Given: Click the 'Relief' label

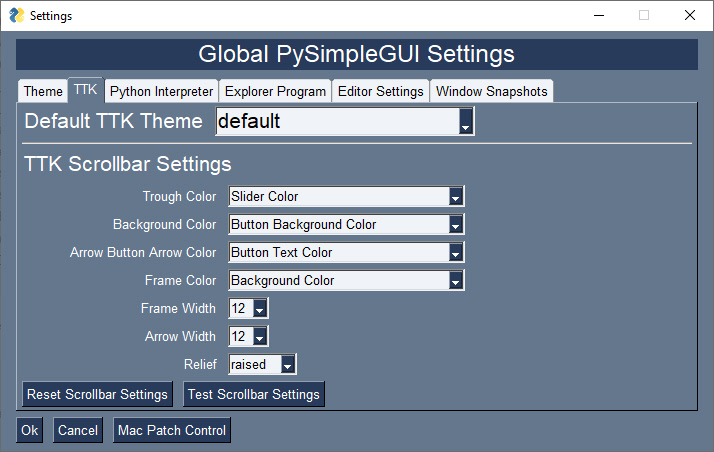Looking at the screenshot, I should pos(200,364).
